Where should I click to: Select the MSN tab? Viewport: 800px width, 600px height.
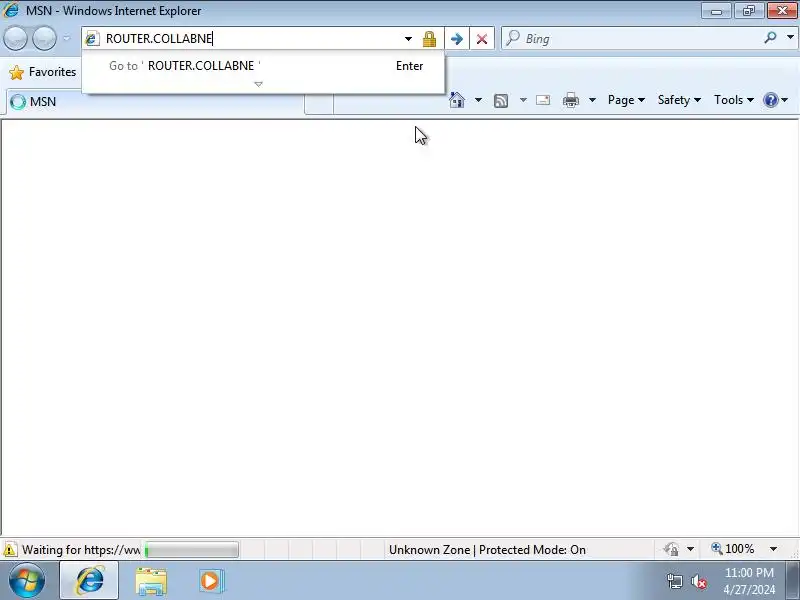click(x=153, y=102)
